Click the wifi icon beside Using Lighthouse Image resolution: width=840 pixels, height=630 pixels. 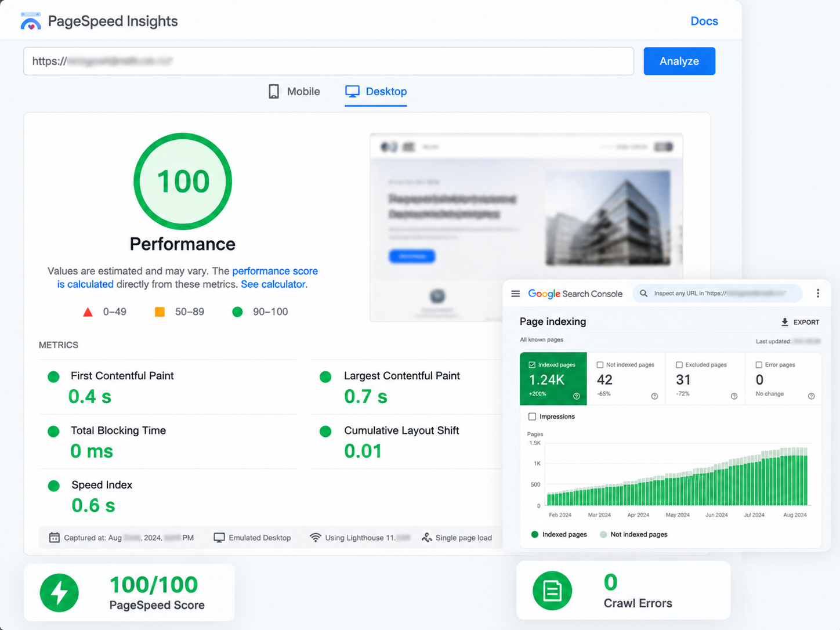click(x=315, y=538)
